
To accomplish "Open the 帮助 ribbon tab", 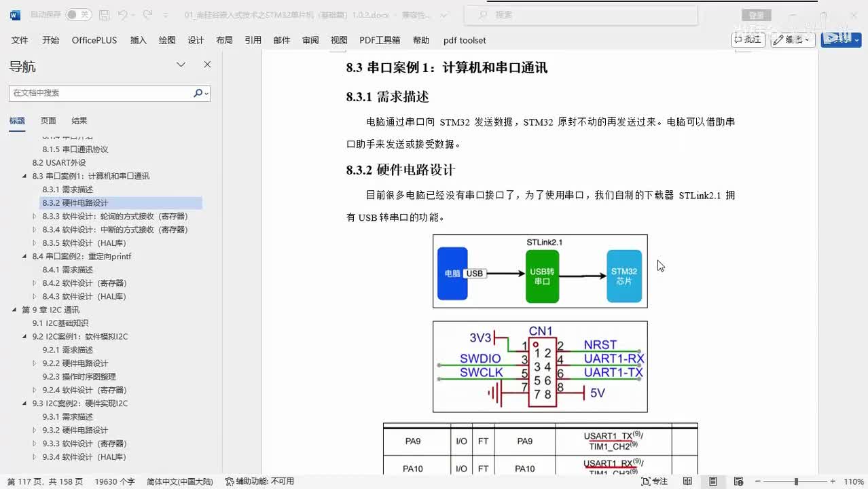I will pyautogui.click(x=421, y=40).
